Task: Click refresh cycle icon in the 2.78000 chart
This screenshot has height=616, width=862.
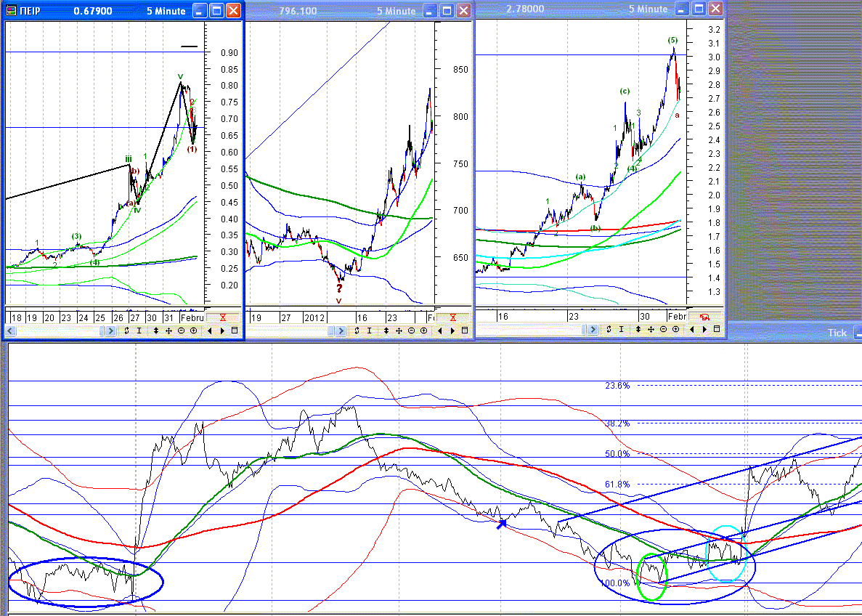Action: tap(609, 329)
